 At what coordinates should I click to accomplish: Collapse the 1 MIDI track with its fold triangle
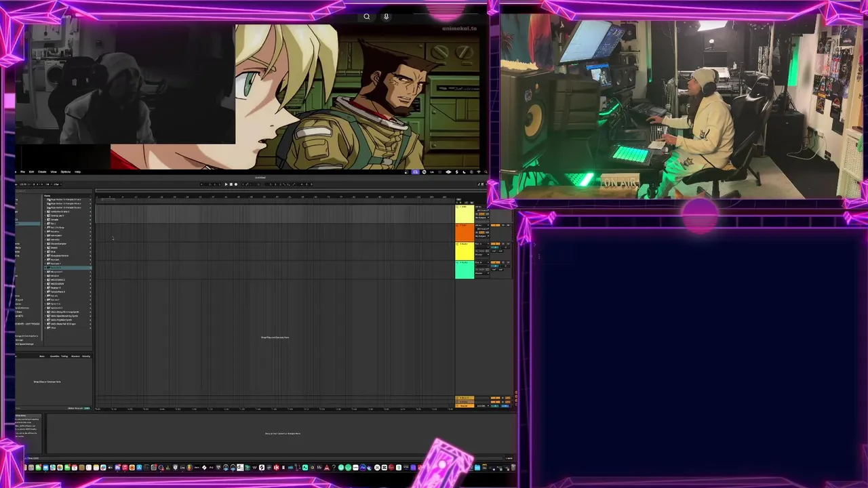pyautogui.click(x=457, y=207)
